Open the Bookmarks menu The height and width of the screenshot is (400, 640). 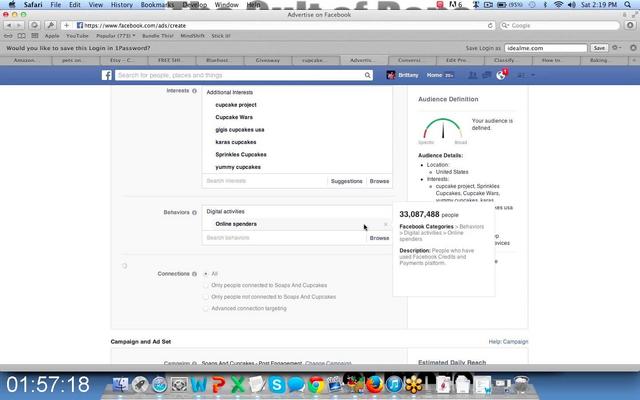pos(157,4)
